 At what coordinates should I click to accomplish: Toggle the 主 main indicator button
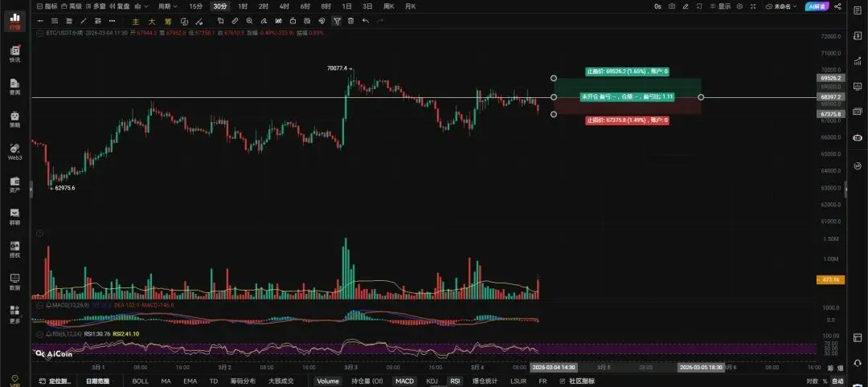(x=136, y=22)
